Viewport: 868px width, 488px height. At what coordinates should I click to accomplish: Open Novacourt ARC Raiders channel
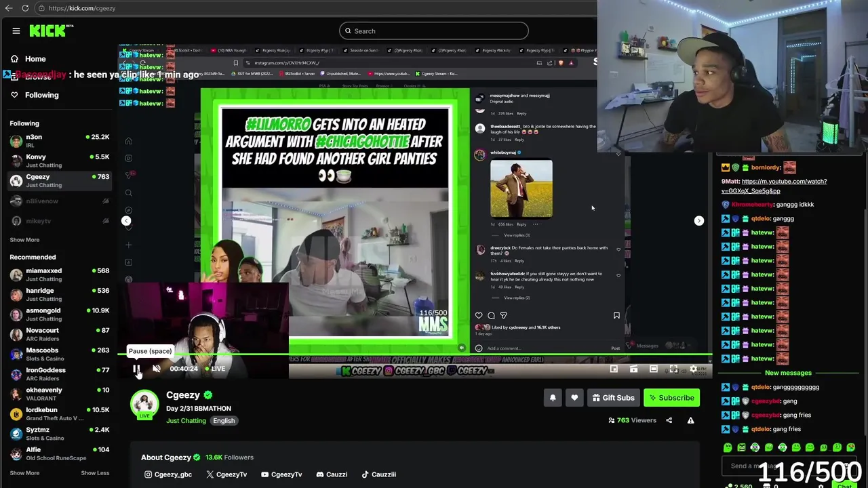tap(60, 334)
